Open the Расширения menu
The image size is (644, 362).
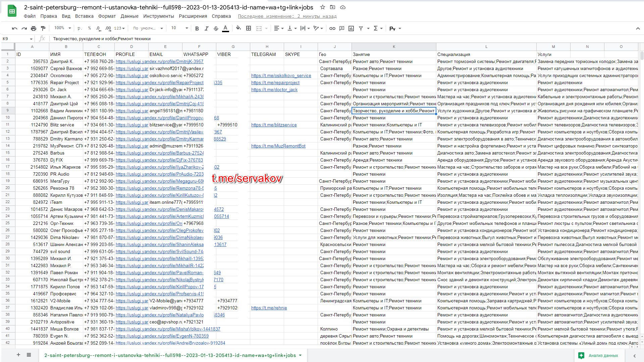[193, 16]
